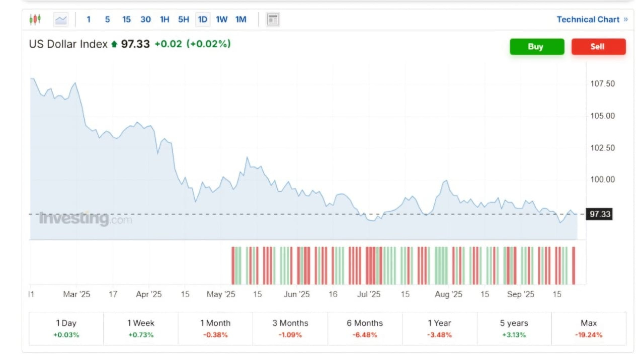Open the Technical Chart link
Screen dimensions: 644x362
[588, 19]
